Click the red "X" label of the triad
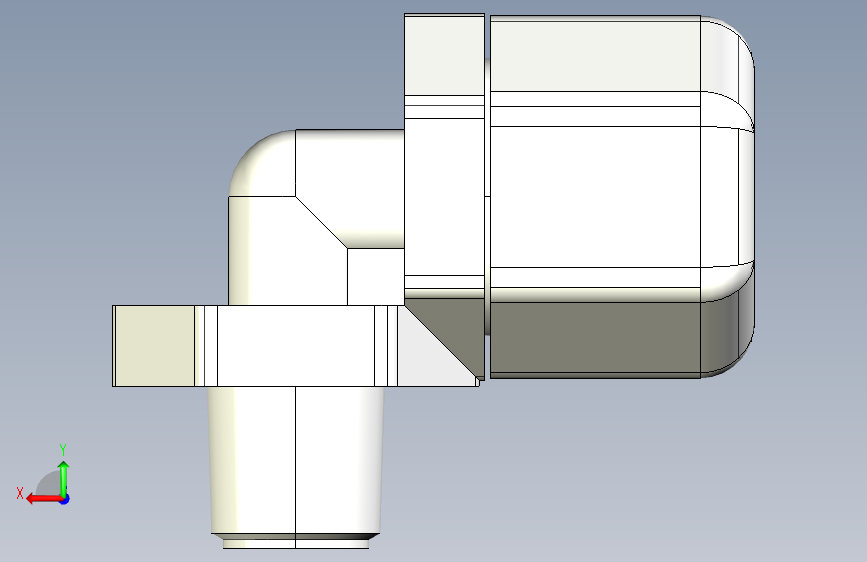Screen dimensions: 867x562 click(x=20, y=493)
